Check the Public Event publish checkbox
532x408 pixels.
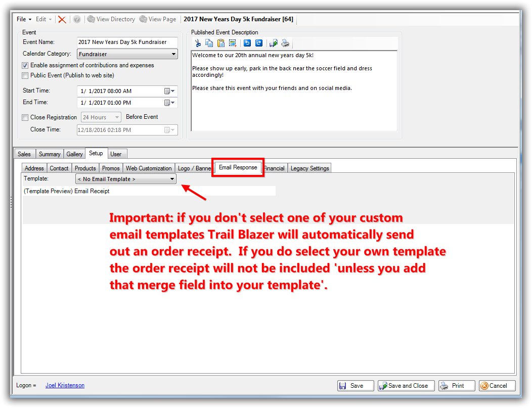(x=25, y=75)
